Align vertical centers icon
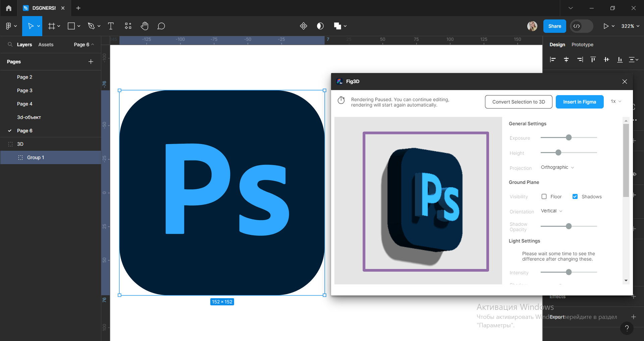644x341 pixels. pos(606,60)
